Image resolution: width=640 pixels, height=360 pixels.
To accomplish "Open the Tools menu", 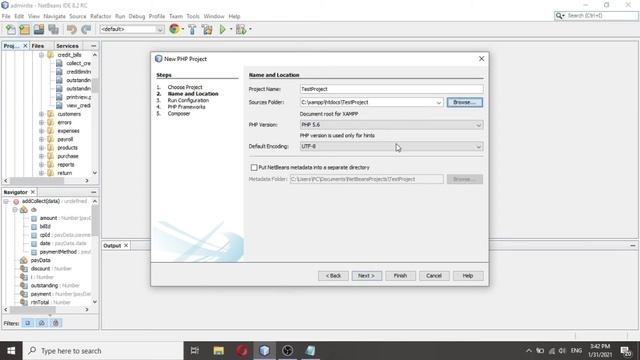I will tap(193, 16).
